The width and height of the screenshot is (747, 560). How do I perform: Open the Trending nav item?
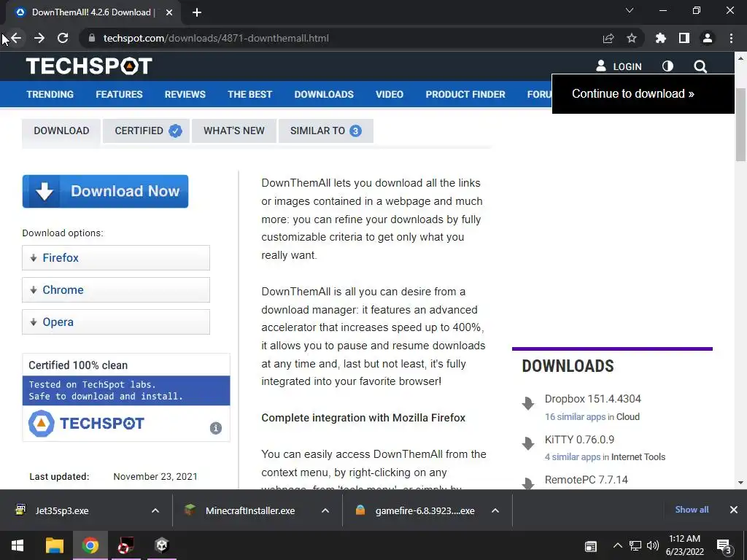[x=50, y=94]
